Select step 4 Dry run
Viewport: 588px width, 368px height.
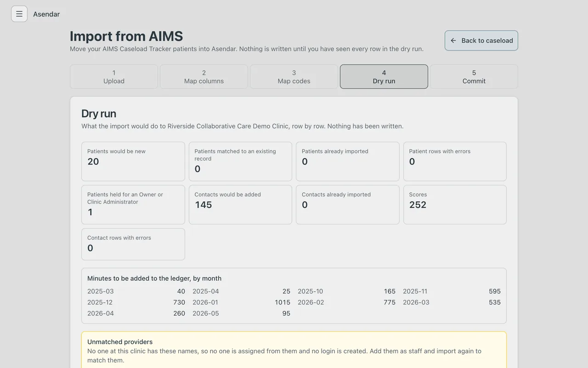(x=384, y=77)
